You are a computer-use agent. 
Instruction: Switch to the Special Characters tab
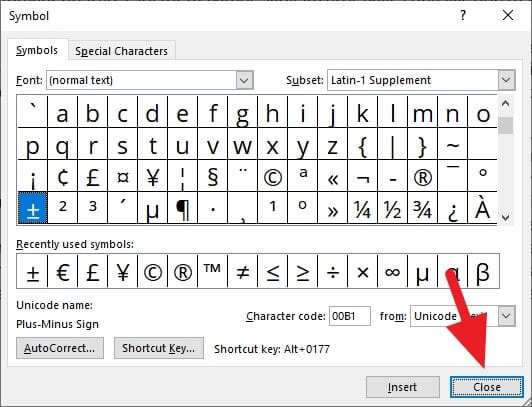point(121,51)
